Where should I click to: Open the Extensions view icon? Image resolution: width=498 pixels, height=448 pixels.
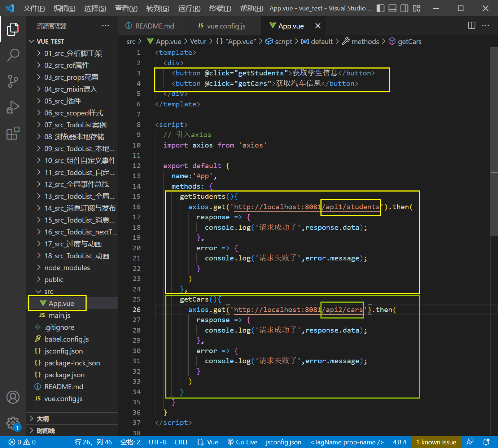click(13, 133)
